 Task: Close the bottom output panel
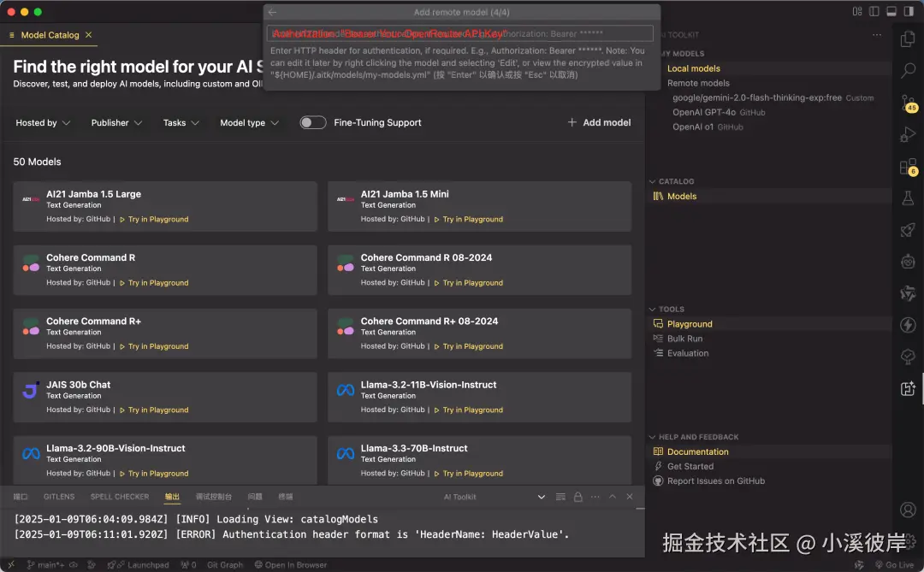[630, 497]
